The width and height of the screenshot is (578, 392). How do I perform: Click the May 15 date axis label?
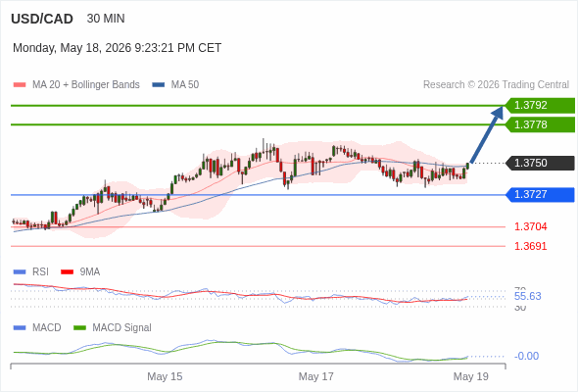tap(165, 376)
